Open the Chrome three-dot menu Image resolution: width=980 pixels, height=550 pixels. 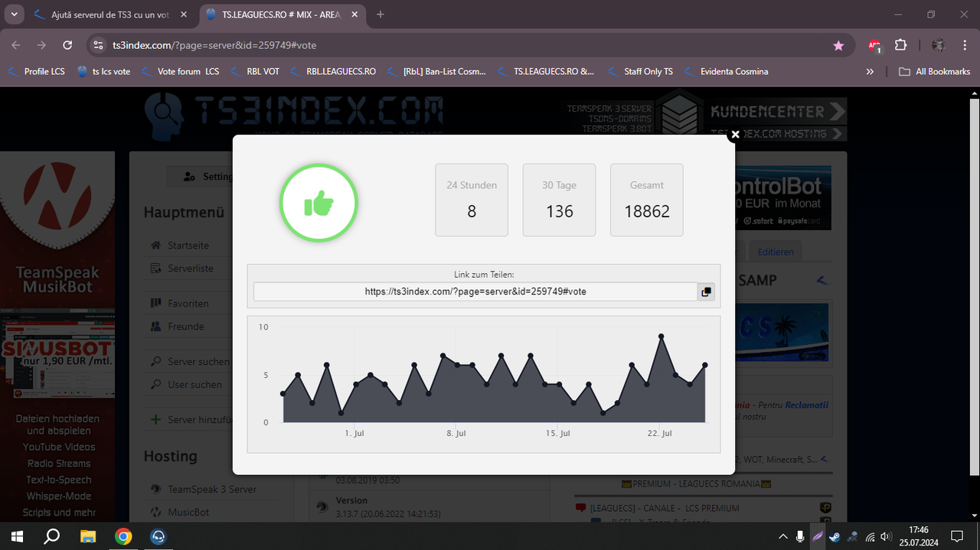pos(964,45)
